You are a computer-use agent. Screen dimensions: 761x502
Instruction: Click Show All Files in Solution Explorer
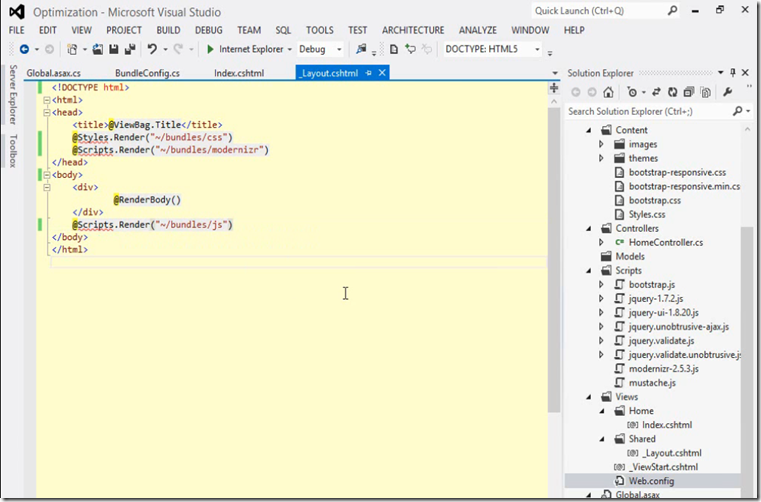706,92
